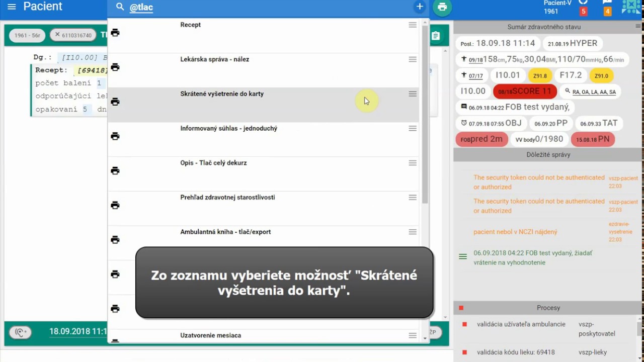The image size is (644, 362).
Task: Click the plus add button
Action: pos(420,7)
